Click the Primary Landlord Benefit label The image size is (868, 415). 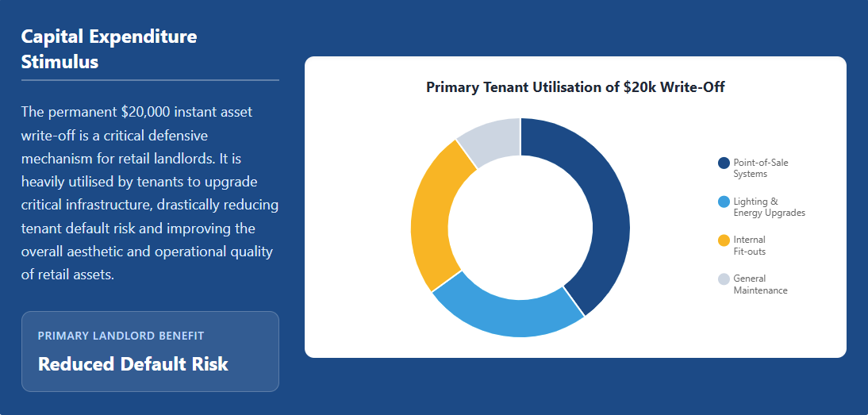[121, 336]
